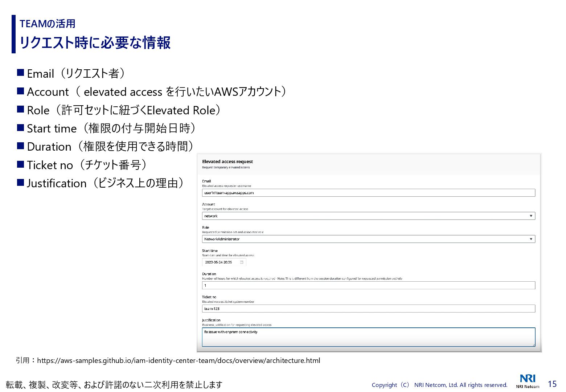The image size is (566, 392).
Task: Click the Request temporary elevated access subtitle
Action: (226, 167)
